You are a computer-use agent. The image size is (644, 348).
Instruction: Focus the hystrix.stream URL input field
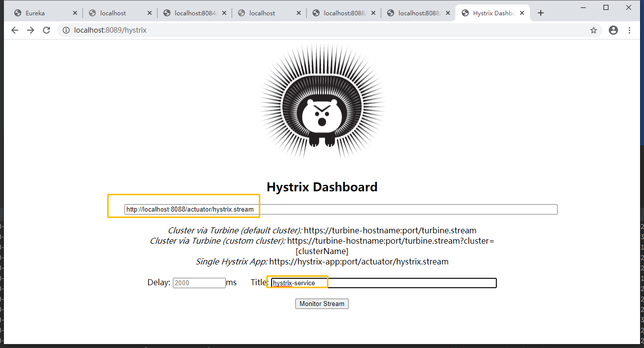click(x=341, y=210)
